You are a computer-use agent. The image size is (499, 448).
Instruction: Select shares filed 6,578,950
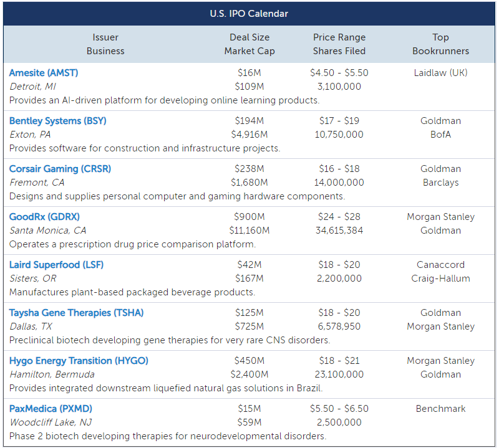pos(339,326)
